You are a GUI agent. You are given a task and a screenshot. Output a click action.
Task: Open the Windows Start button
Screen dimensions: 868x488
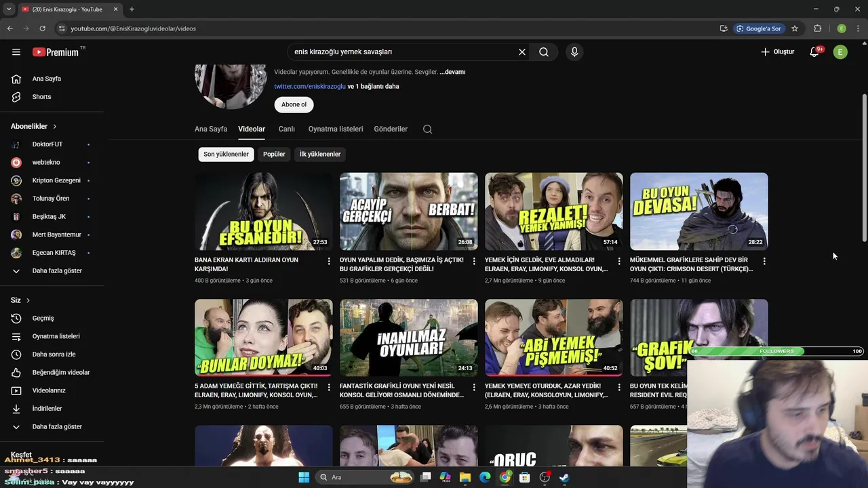tap(304, 477)
